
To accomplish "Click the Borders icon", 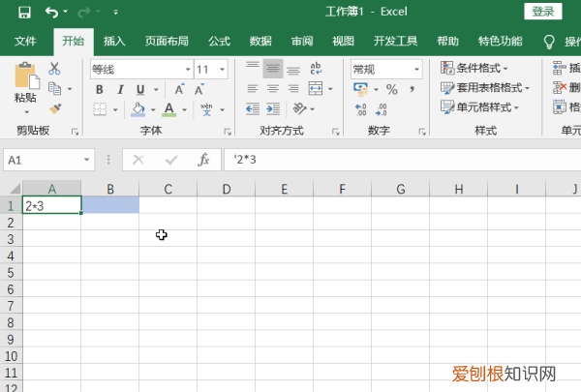I will tap(100, 109).
